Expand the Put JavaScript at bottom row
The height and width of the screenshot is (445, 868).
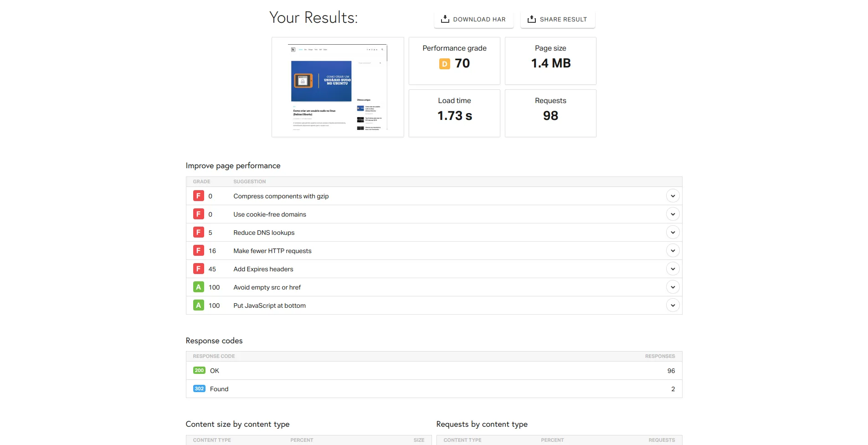point(673,305)
